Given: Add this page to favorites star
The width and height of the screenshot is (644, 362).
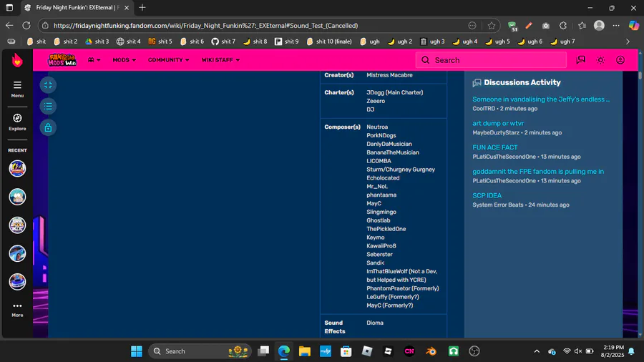Looking at the screenshot, I should click(491, 26).
